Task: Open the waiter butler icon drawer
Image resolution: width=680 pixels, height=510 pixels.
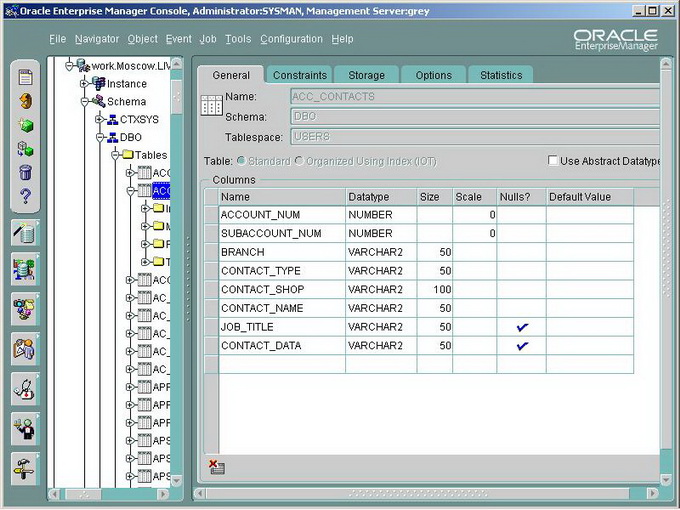Action: (x=25, y=429)
